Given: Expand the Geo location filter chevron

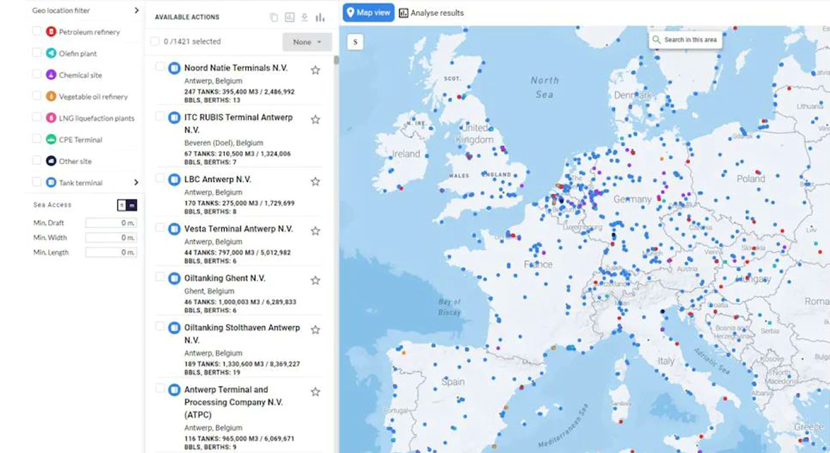Looking at the screenshot, I should [x=137, y=10].
